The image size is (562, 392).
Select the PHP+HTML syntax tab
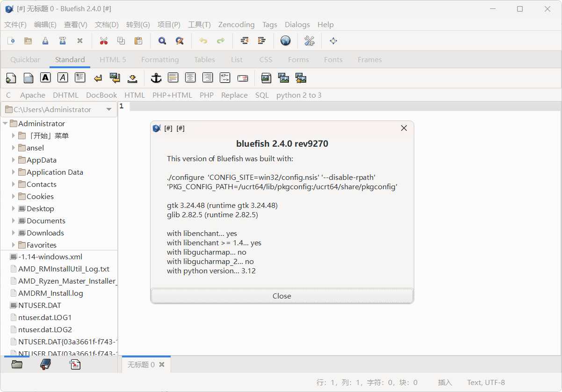click(x=173, y=95)
